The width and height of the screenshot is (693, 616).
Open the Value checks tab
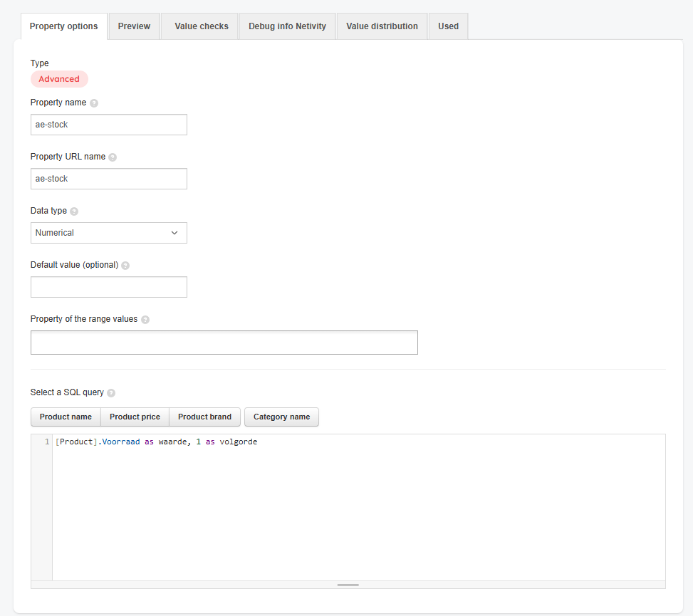tap(201, 26)
